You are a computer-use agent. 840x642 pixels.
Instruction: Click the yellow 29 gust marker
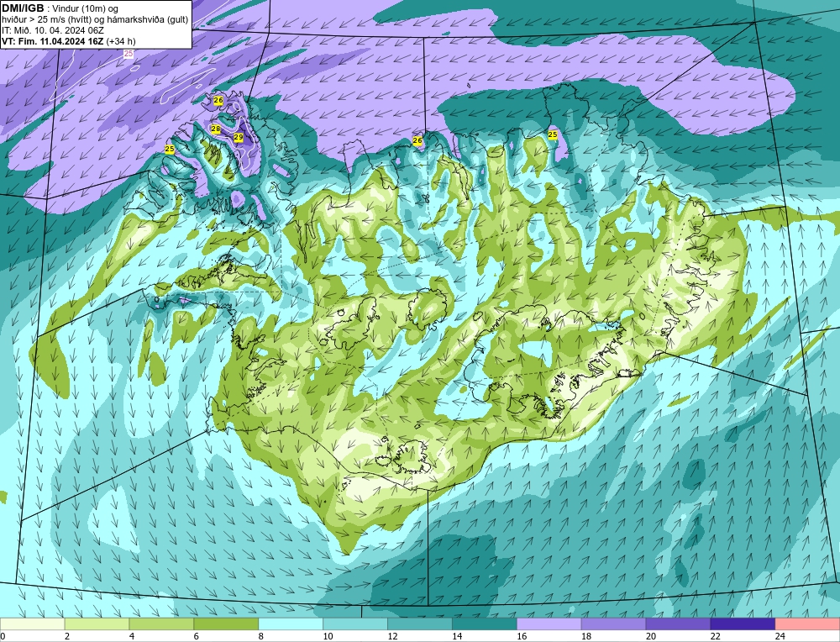coord(239,138)
